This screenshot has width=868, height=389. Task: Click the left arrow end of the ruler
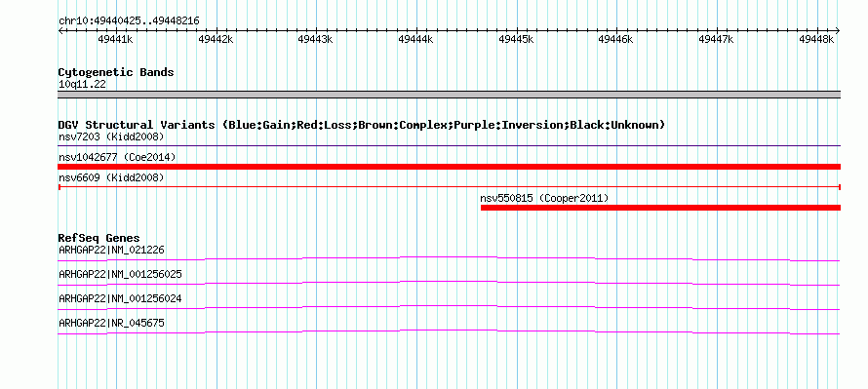60,30
